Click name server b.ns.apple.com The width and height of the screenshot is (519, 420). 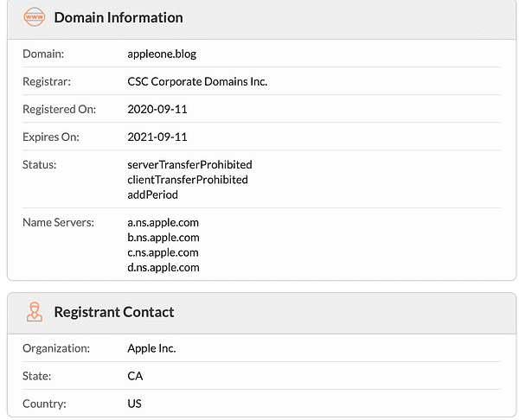click(x=163, y=238)
